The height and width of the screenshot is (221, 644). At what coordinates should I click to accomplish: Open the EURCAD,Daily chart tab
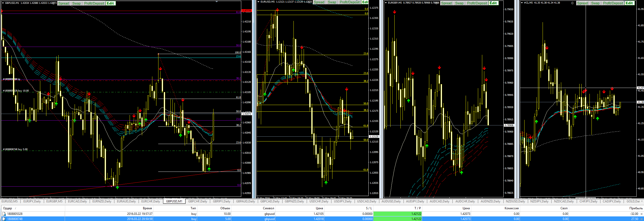77,201
